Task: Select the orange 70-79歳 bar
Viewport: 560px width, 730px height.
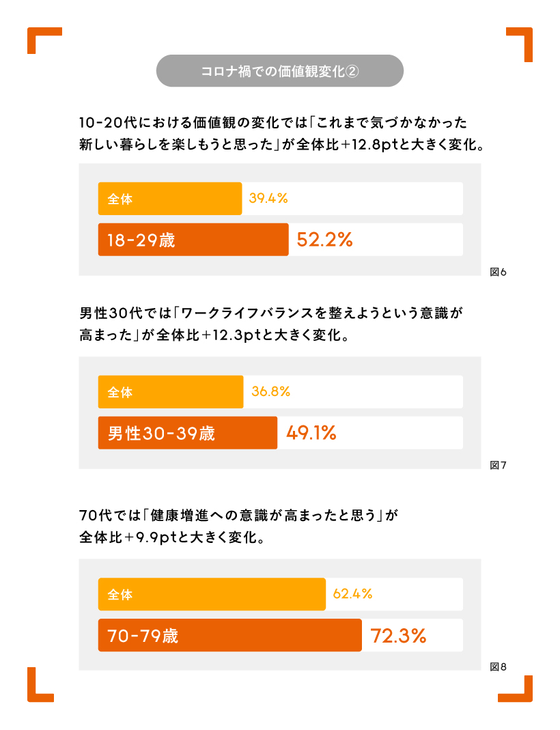Action: (229, 636)
